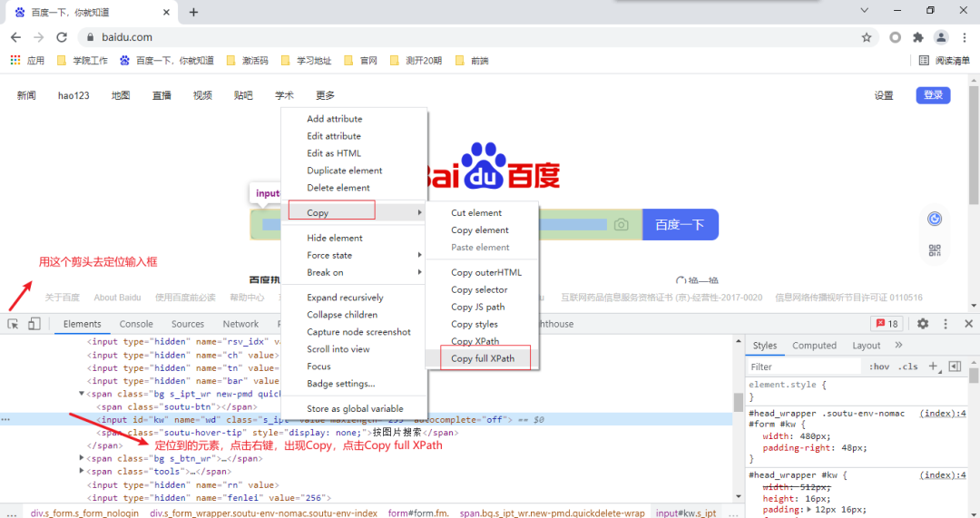Open the 设置 settings link
Viewport: 980px width, 518px height.
click(884, 95)
